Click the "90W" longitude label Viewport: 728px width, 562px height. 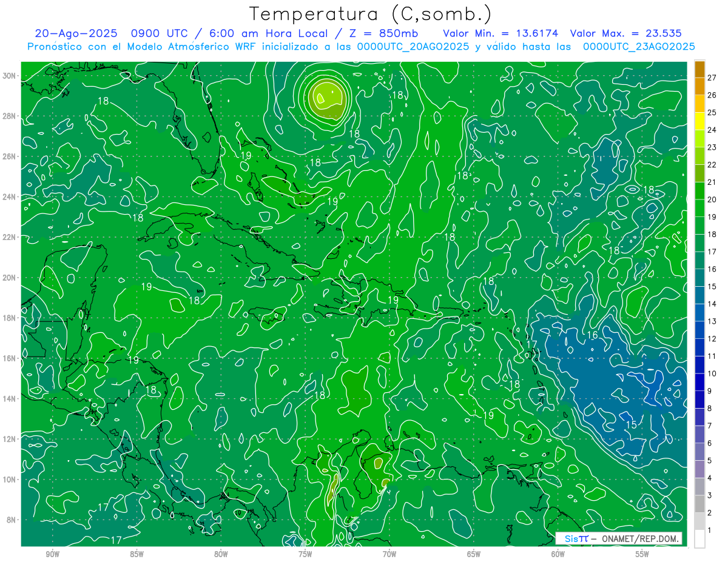tap(52, 554)
